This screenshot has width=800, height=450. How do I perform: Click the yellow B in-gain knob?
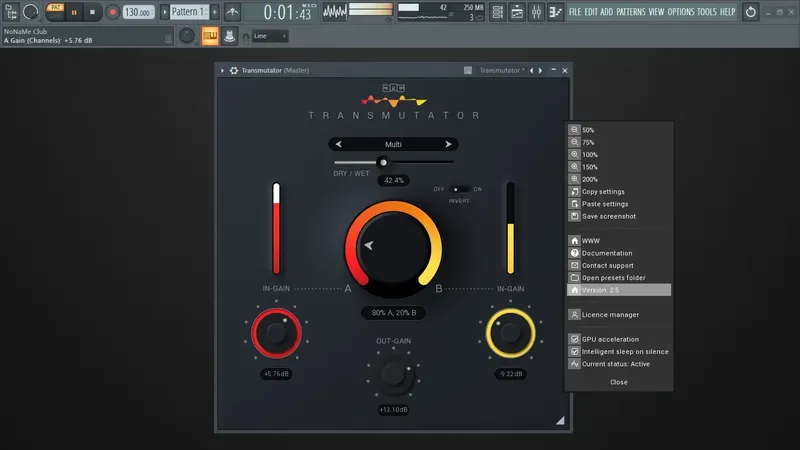510,333
